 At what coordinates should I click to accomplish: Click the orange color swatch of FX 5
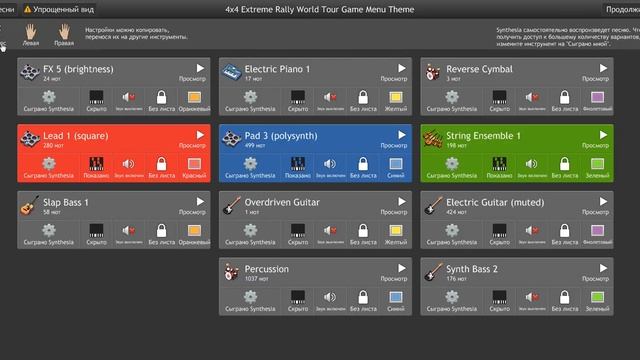coord(194,97)
